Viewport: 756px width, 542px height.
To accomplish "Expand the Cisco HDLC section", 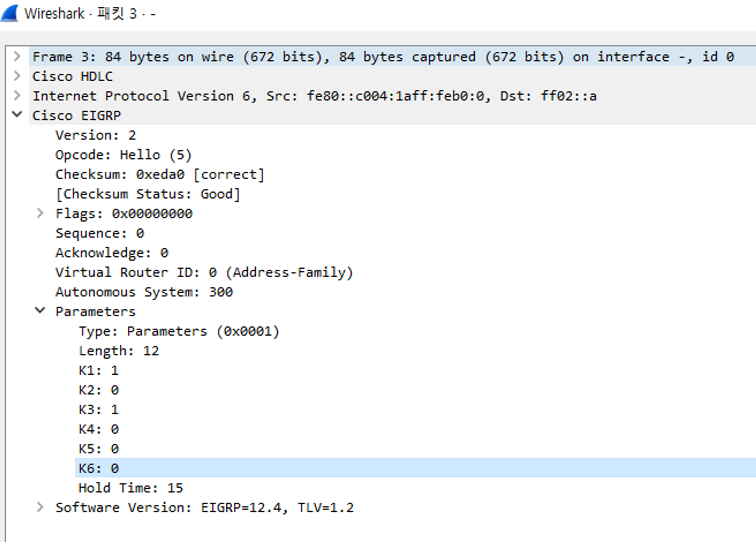I will tap(17, 76).
